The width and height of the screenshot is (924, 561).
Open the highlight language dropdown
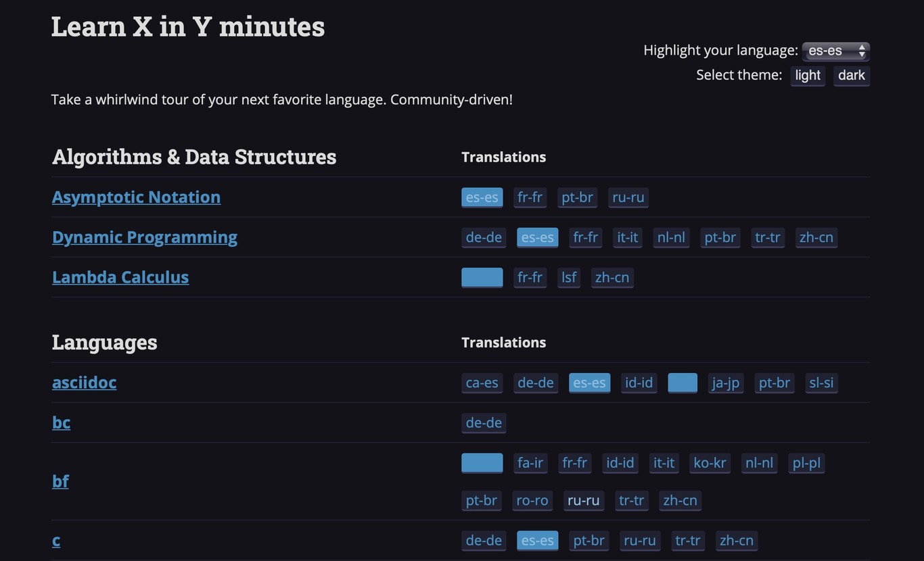coord(835,51)
